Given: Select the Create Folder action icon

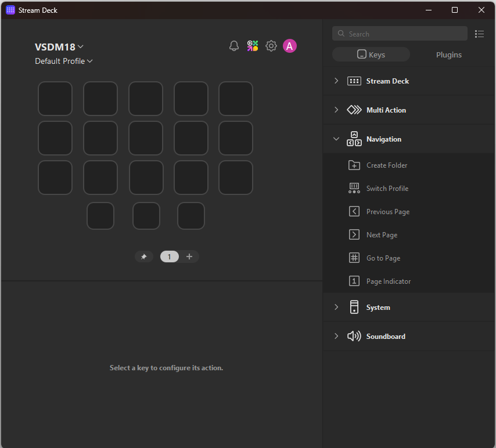Looking at the screenshot, I should click(354, 165).
